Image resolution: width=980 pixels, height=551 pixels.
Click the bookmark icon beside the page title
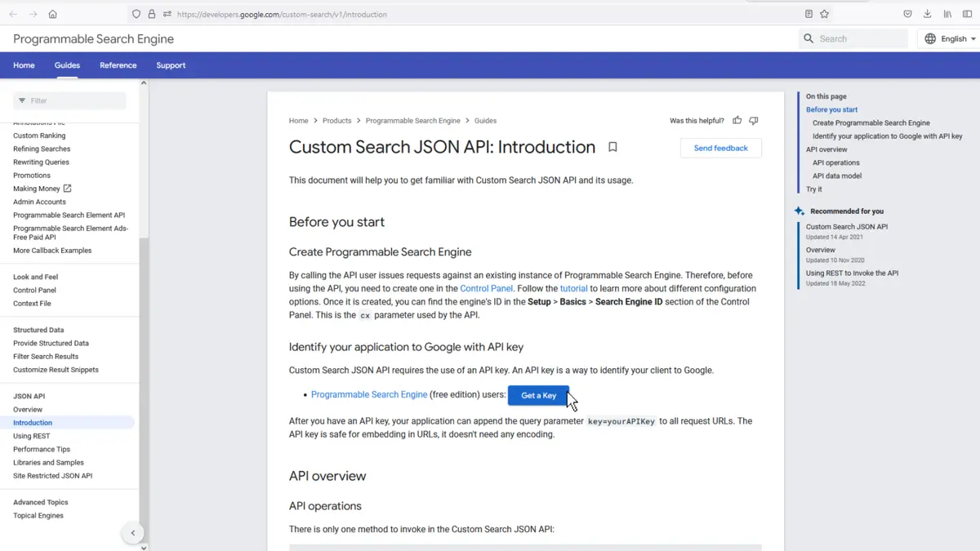(x=612, y=148)
